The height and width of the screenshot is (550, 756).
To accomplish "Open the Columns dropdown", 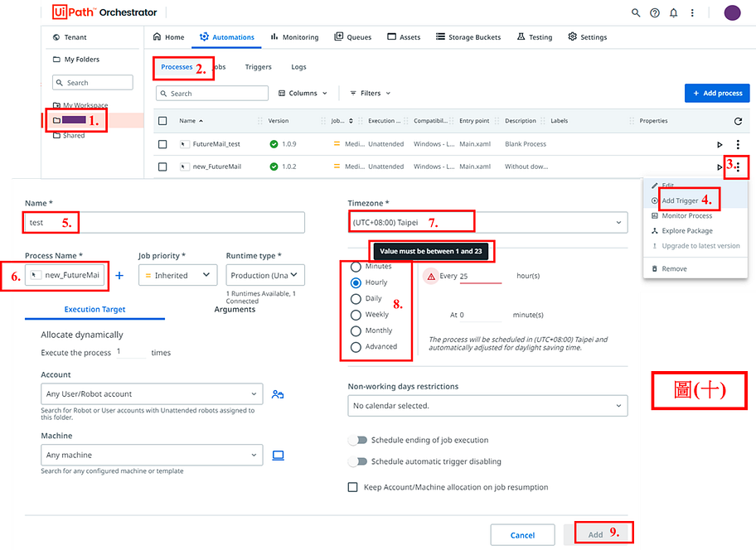I will pos(303,94).
